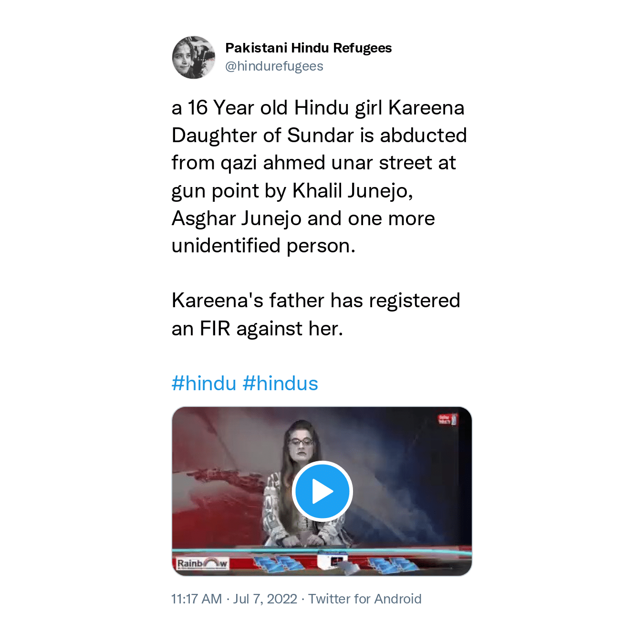
Task: Play the embedded news video
Action: coord(322,491)
